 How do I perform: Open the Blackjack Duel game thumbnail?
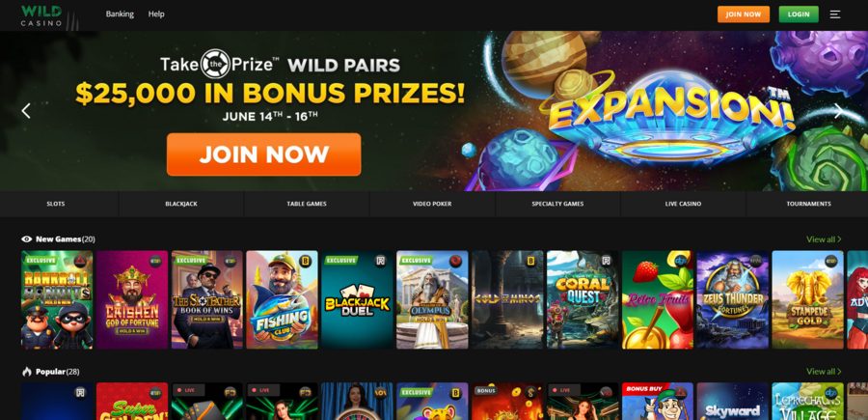[x=357, y=299]
